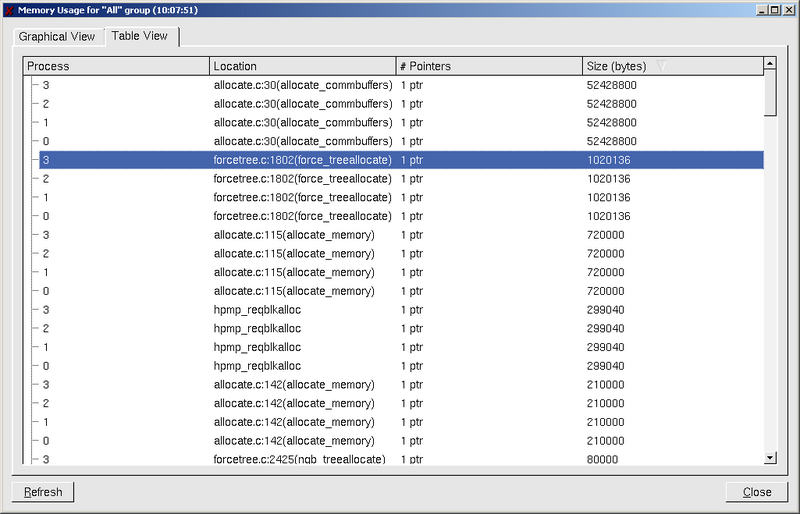Select the process 1 allocate.c:115 row
The height and width of the screenshot is (514, 800).
(x=300, y=272)
